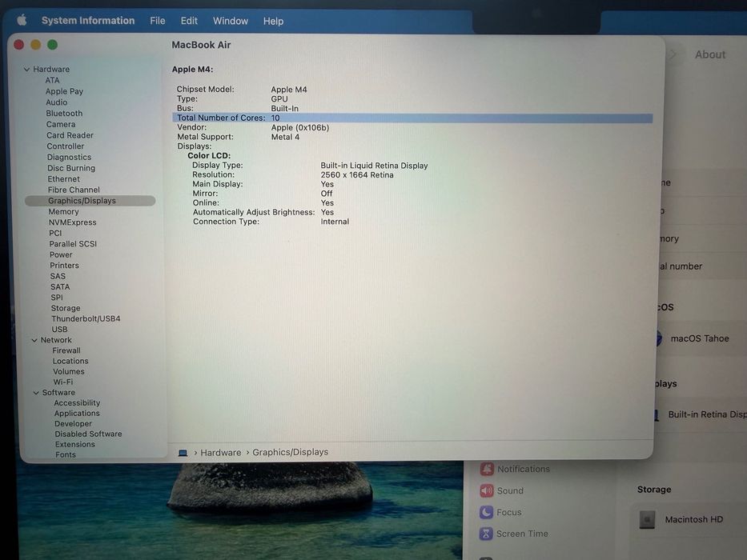The width and height of the screenshot is (747, 560).
Task: Select Accessibility under Software
Action: (x=77, y=403)
